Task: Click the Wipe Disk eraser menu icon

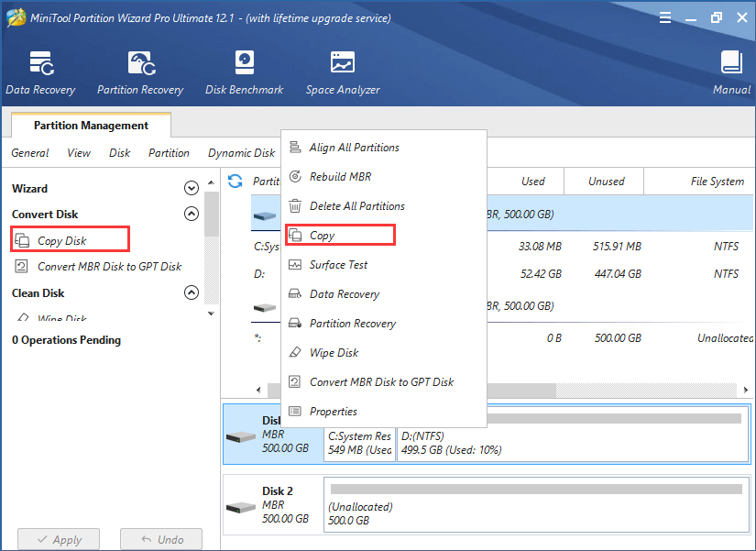Action: (x=295, y=352)
